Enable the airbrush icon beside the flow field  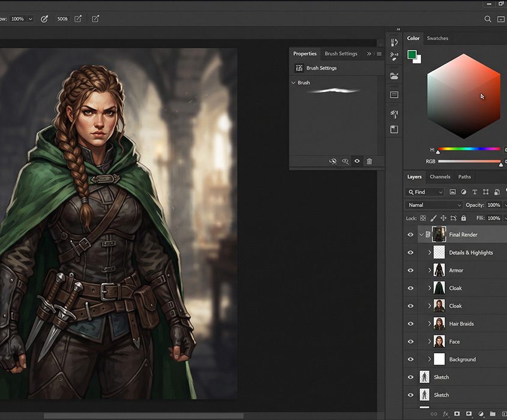point(44,19)
